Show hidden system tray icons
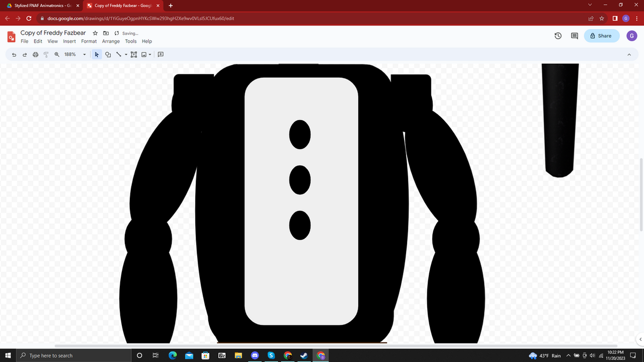 (x=569, y=355)
